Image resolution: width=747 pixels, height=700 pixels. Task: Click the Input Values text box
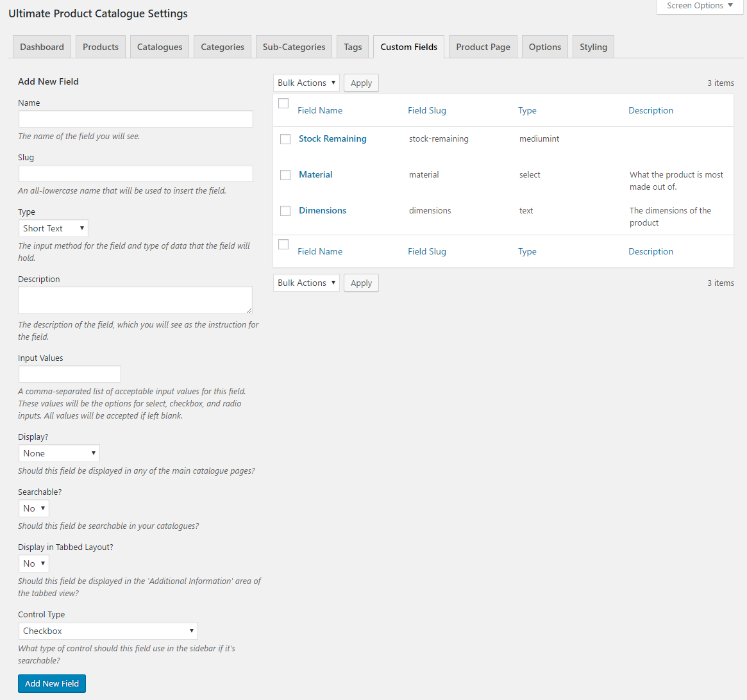69,374
